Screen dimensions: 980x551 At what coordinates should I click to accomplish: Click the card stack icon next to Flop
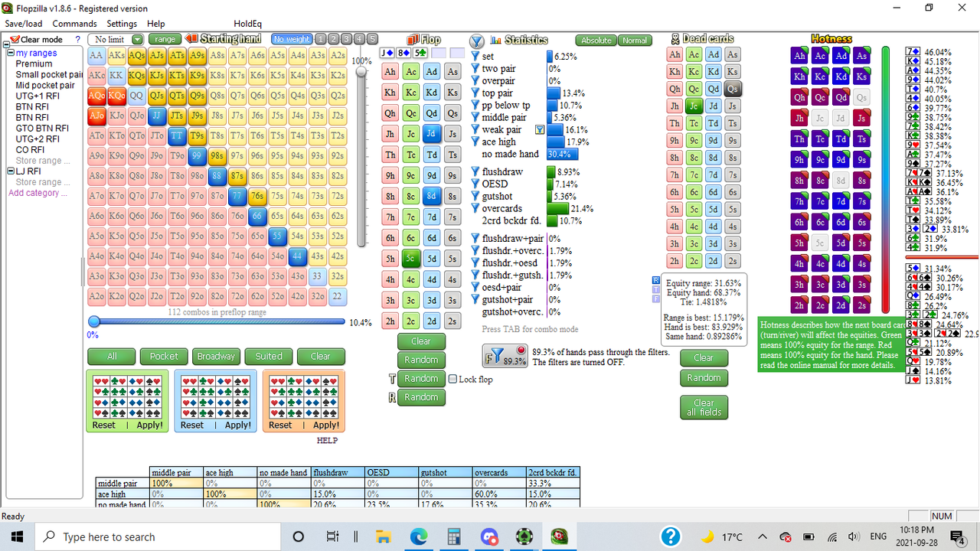[x=412, y=40]
